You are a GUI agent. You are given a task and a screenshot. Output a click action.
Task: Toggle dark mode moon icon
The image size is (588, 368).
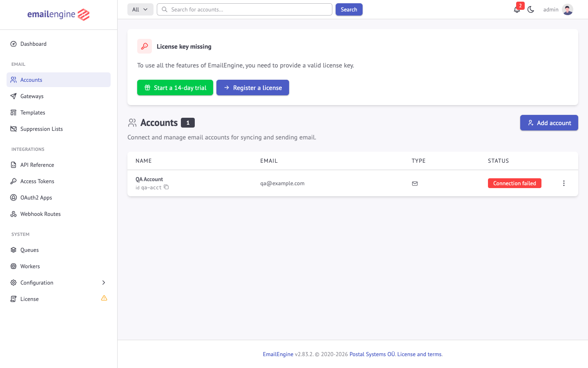(531, 9)
